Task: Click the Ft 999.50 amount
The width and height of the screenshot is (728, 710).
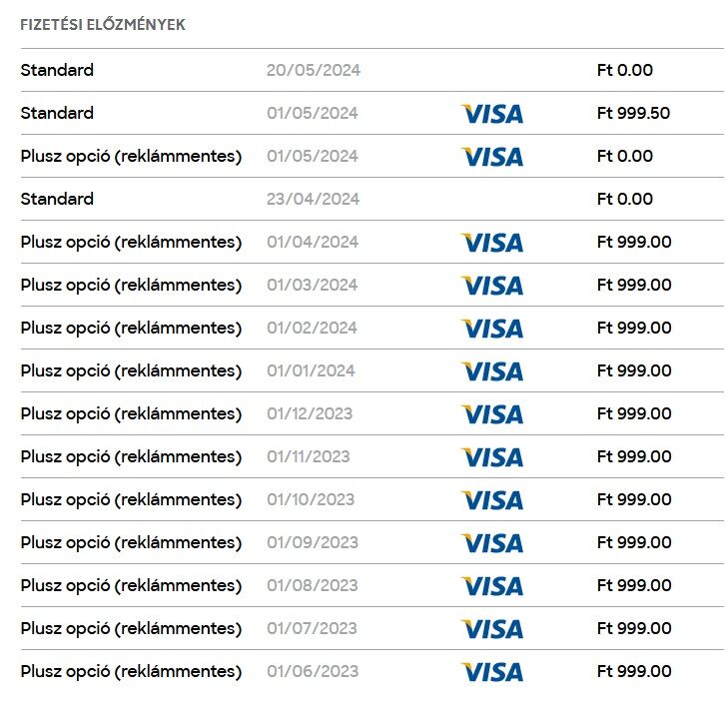Action: [x=633, y=113]
